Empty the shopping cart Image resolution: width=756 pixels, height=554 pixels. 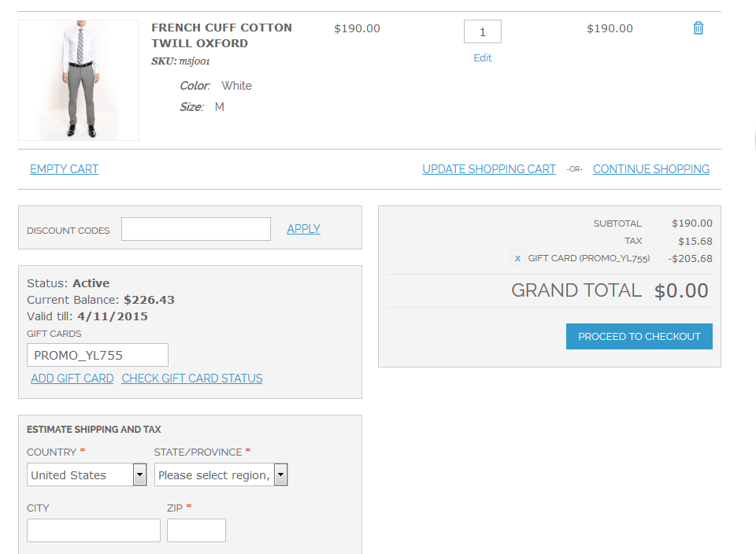(x=64, y=168)
